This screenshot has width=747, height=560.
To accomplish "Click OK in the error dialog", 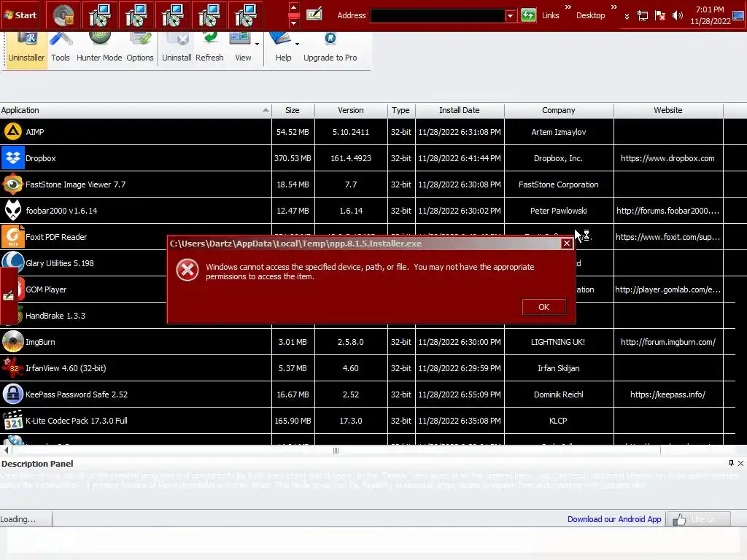I will [x=543, y=307].
